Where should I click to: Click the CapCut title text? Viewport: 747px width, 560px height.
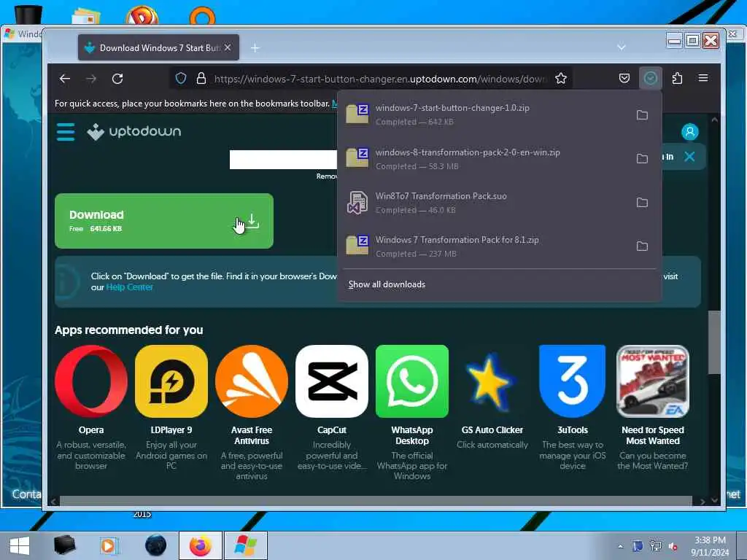332,430
